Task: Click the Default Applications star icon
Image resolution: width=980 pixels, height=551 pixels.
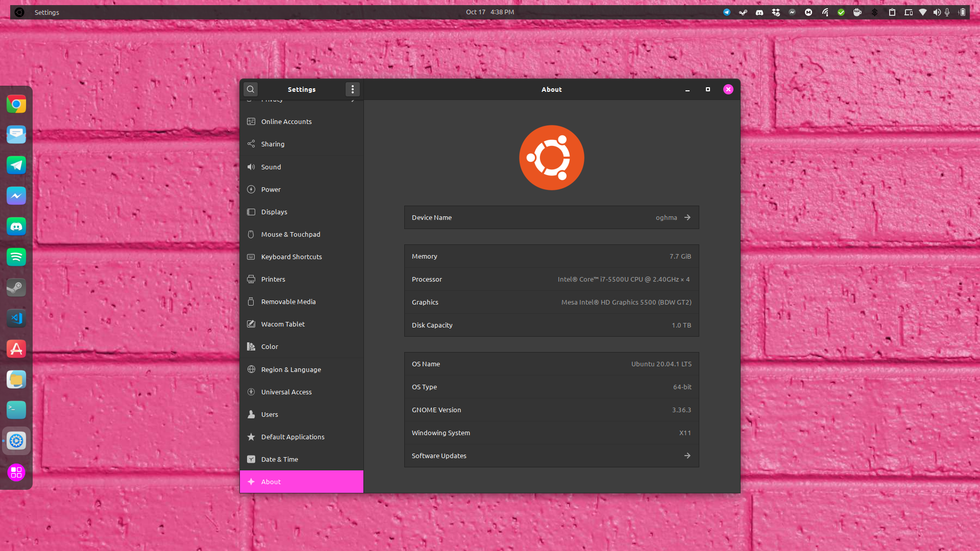Action: [251, 437]
